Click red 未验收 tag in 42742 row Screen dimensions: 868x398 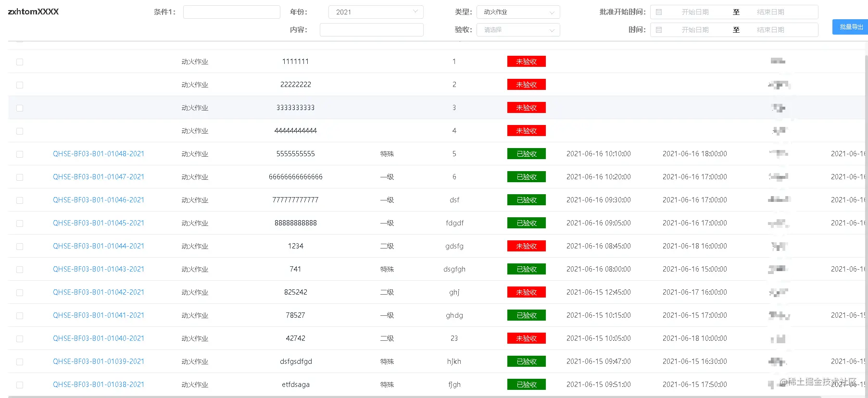[527, 338]
